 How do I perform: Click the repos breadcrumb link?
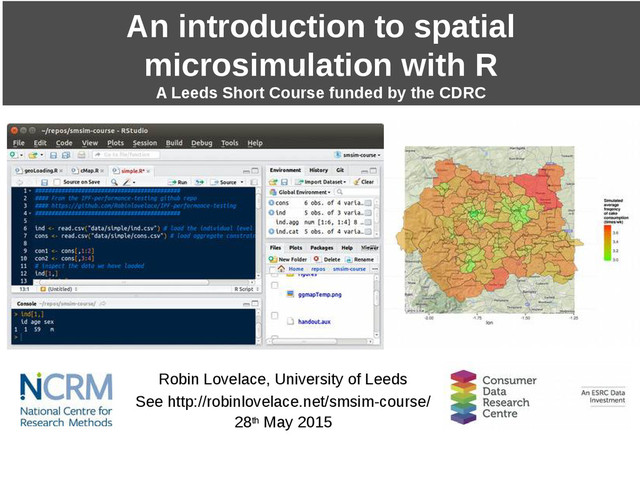tap(318, 269)
